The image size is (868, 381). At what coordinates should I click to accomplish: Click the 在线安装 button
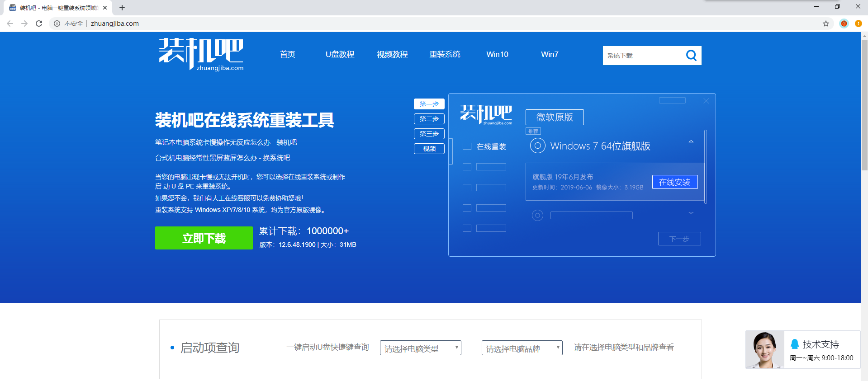[x=674, y=182]
